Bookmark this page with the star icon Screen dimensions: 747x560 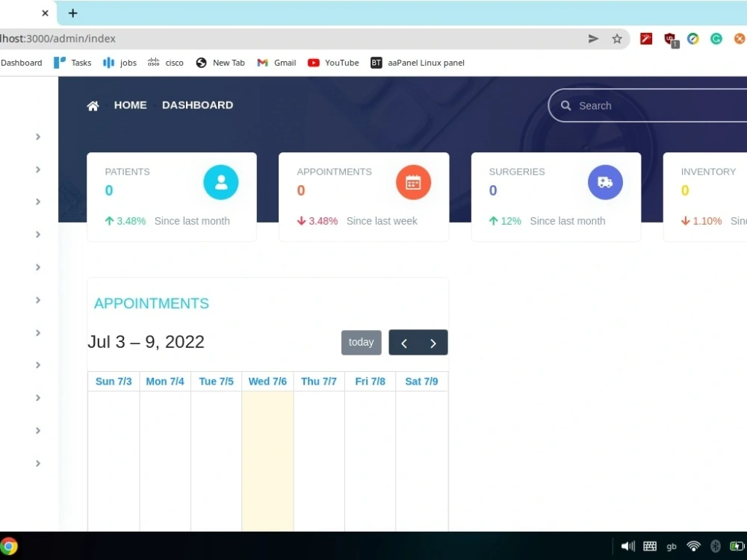point(617,39)
